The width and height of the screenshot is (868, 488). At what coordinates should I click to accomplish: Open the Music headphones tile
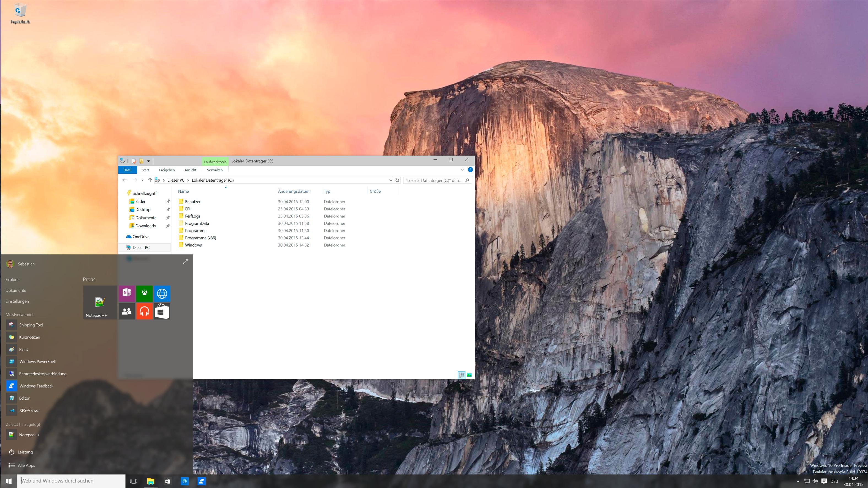(x=144, y=311)
